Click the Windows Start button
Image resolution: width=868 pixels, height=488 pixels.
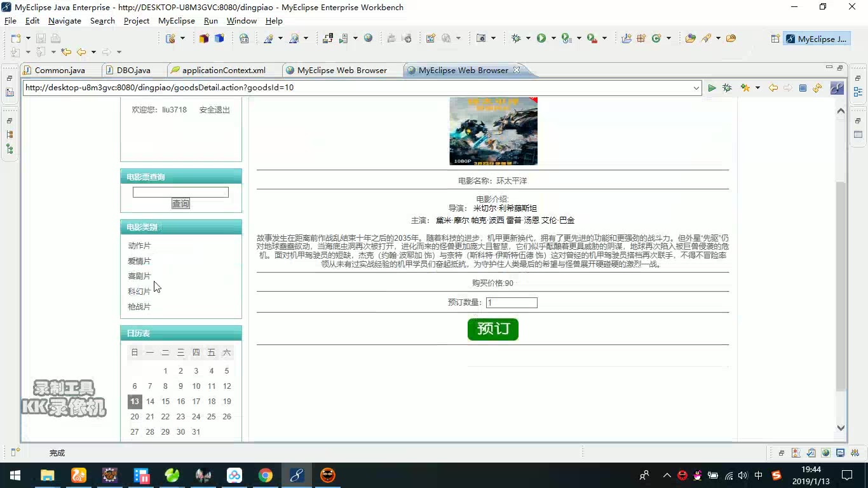(x=15, y=475)
